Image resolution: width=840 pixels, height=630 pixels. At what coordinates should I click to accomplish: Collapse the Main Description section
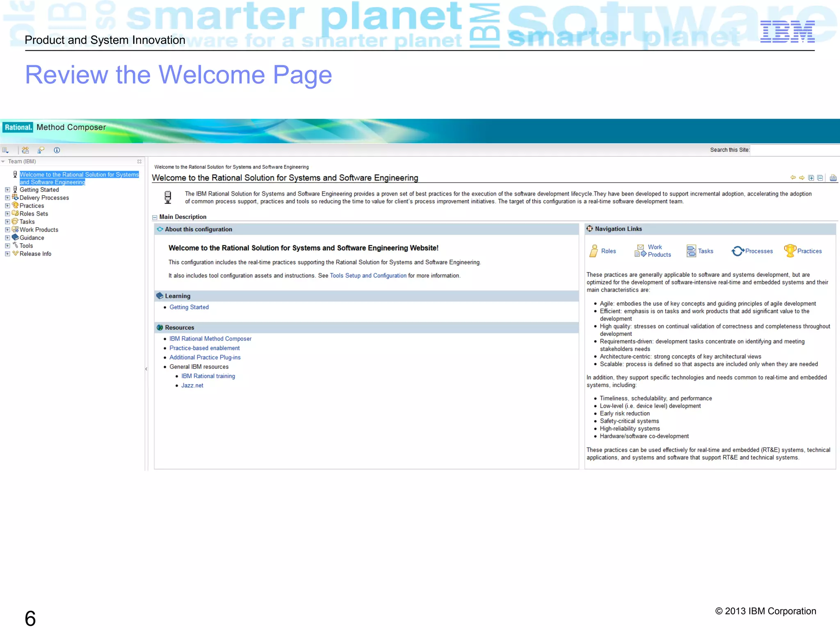tap(155, 217)
